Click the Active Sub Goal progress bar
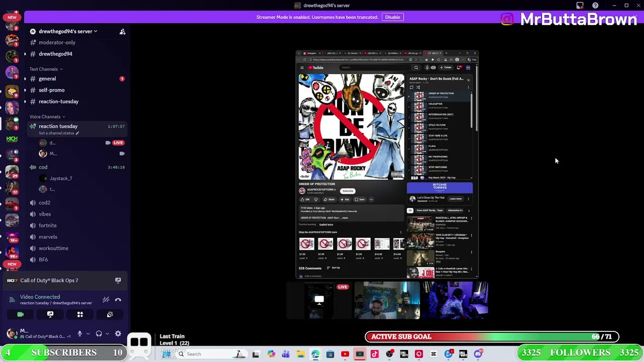 [x=492, y=337]
